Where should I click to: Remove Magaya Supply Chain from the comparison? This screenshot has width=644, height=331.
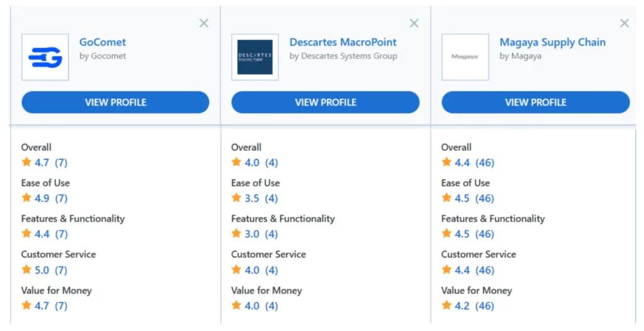pos(625,23)
